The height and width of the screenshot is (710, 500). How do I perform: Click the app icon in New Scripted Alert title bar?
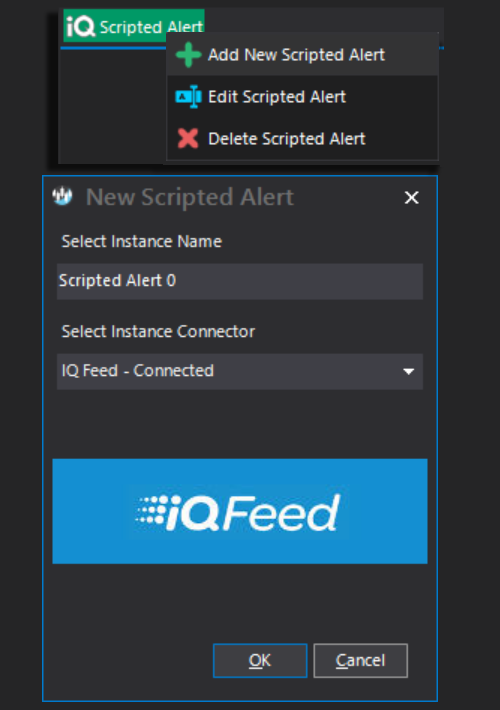coord(62,197)
